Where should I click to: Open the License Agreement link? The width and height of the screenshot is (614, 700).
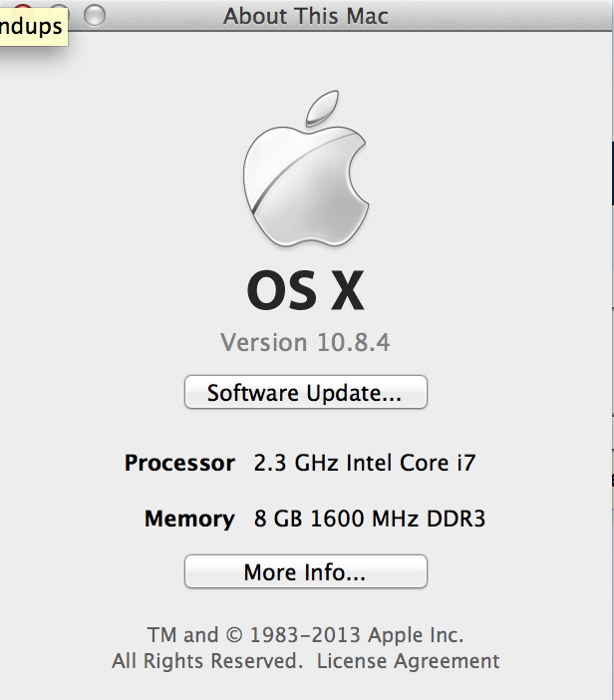[x=408, y=661]
